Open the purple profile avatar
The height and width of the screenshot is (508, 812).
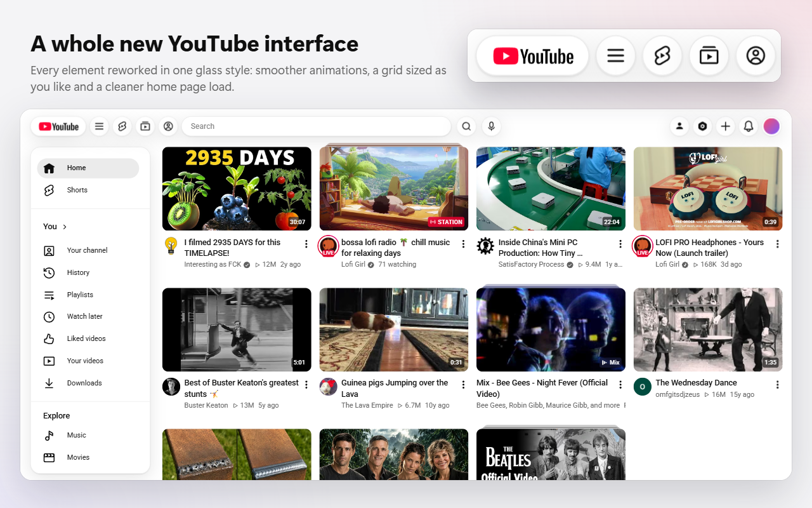click(x=771, y=126)
